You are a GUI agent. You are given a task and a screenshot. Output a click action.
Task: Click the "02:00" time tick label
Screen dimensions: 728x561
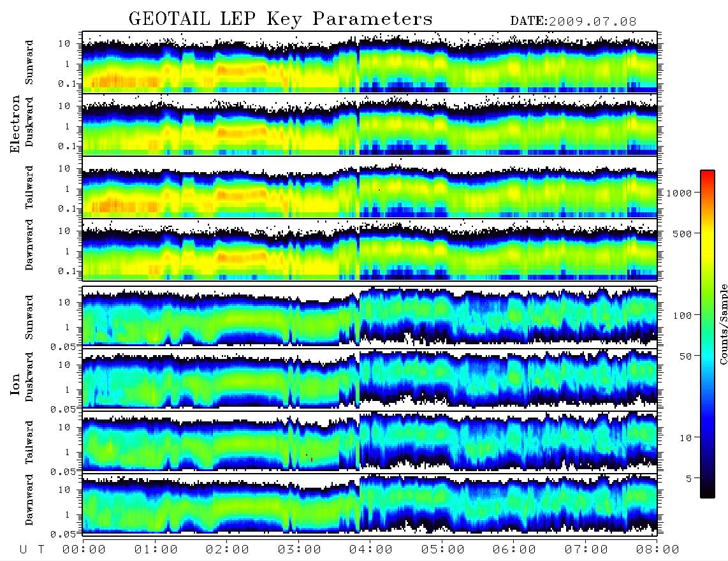[228, 550]
